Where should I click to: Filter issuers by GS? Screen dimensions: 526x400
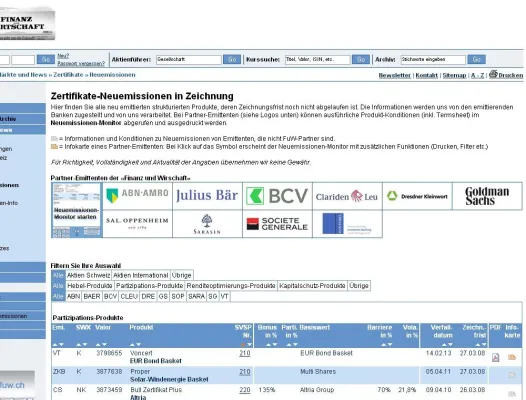[x=163, y=296]
